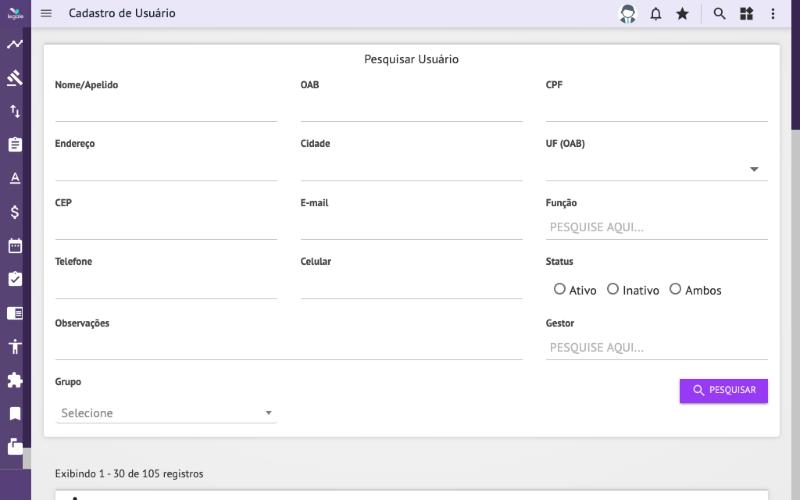The image size is (800, 500).
Task: Open the analytics trend line icon
Action: coord(15,44)
